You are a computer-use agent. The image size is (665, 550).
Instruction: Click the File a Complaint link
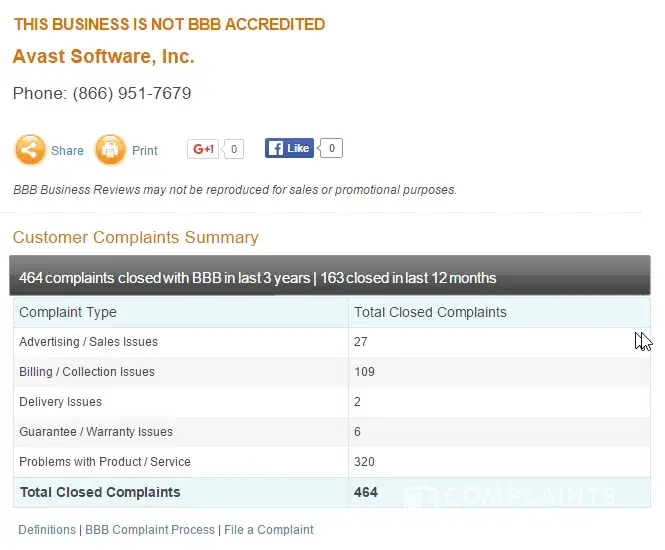pyautogui.click(x=269, y=530)
